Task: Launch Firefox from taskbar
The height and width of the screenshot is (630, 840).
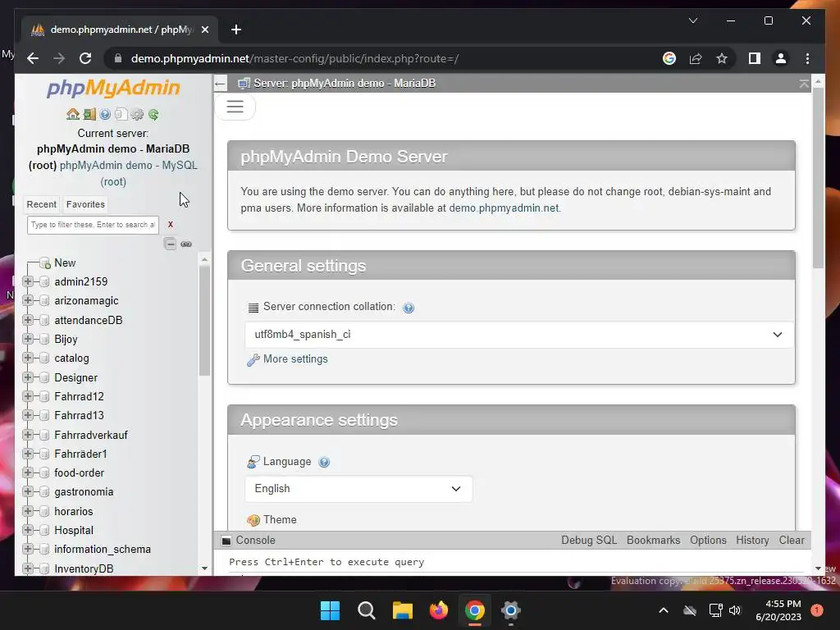Action: coord(439,610)
